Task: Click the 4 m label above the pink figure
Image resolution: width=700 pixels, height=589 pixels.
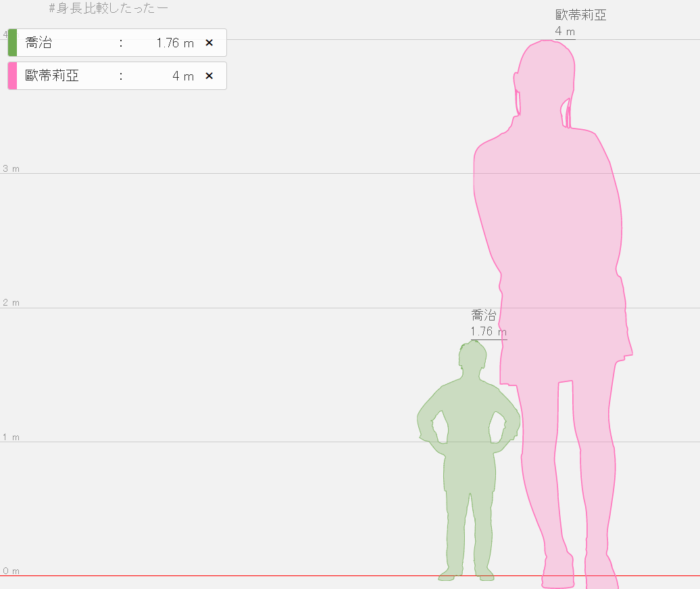Action: coord(565,31)
